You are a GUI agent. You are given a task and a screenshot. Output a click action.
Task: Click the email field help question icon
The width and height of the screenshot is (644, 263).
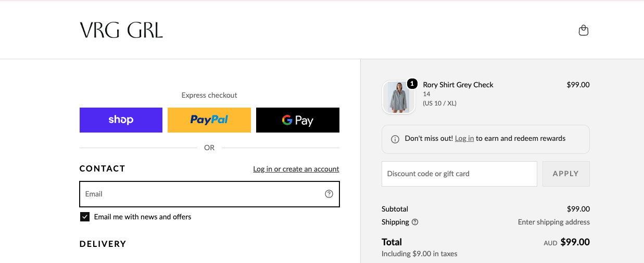329,194
